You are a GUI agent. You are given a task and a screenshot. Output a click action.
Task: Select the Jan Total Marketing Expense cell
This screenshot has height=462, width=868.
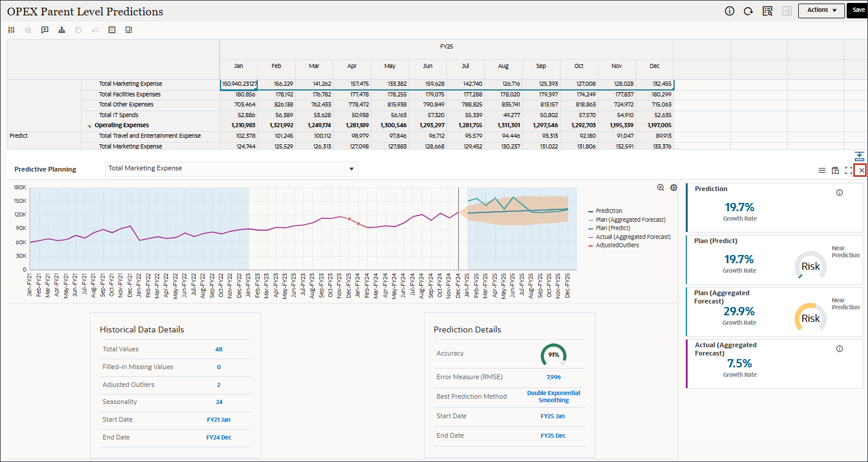point(238,84)
